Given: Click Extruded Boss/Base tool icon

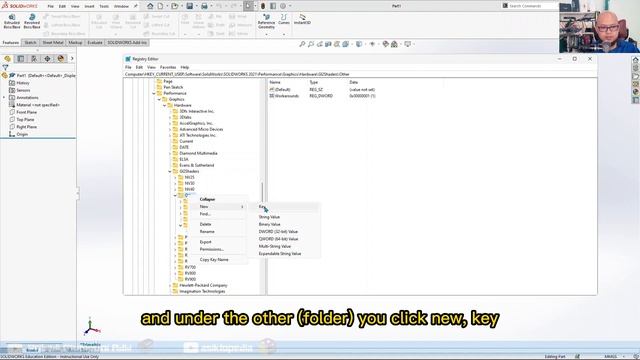Looking at the screenshot, I should [12, 18].
